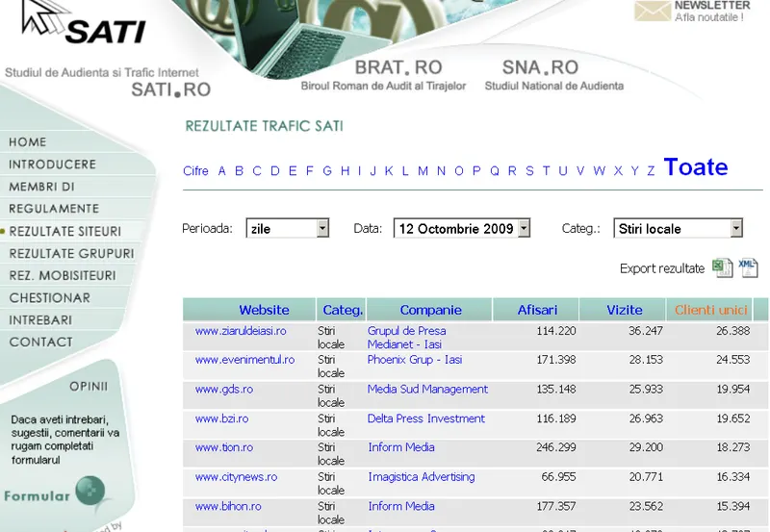Open www.bzi.ro website link

(x=221, y=418)
